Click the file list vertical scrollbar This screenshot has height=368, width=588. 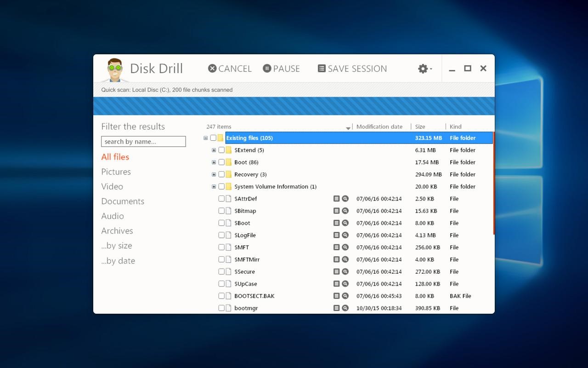tap(494, 184)
